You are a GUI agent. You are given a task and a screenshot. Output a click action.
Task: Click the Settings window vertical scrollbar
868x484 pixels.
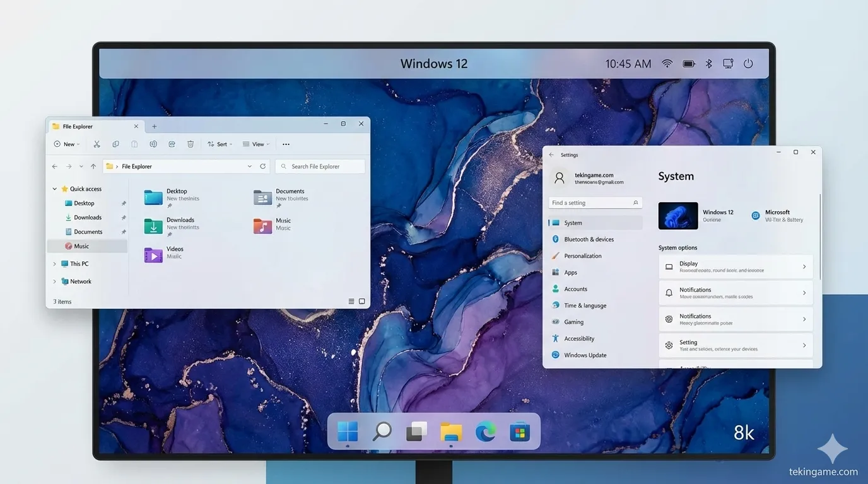[820, 236]
